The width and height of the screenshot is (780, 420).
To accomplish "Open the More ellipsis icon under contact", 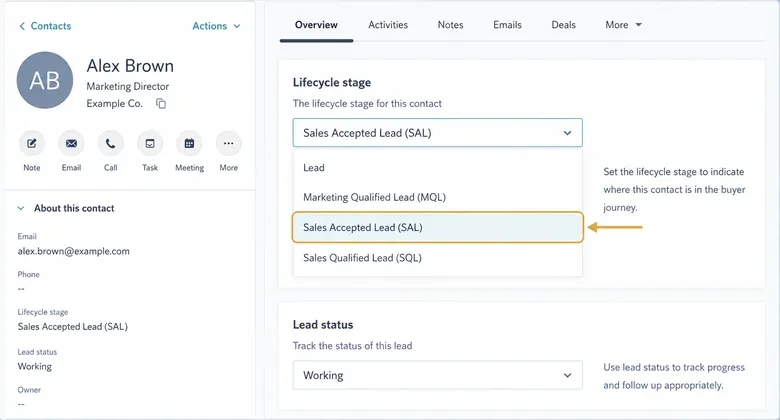I will [228, 144].
